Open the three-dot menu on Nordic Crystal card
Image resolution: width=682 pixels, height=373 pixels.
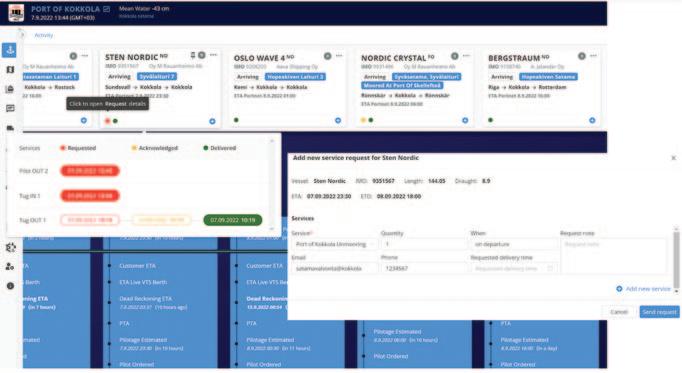[466, 56]
